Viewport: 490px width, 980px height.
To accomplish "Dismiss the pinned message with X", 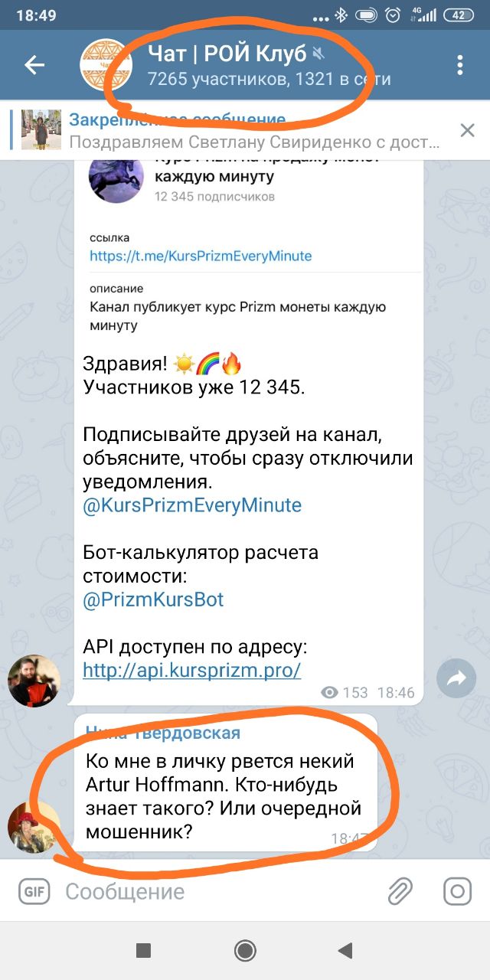I will tap(467, 130).
